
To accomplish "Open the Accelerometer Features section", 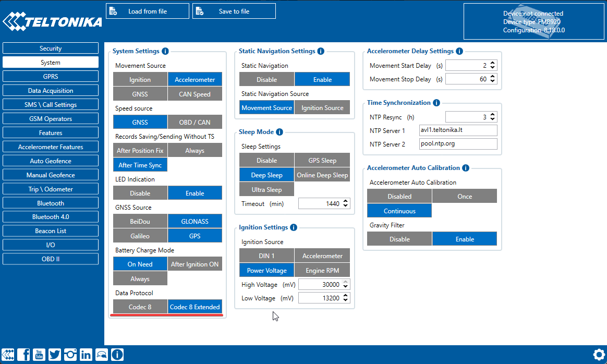I will pyautogui.click(x=51, y=147).
